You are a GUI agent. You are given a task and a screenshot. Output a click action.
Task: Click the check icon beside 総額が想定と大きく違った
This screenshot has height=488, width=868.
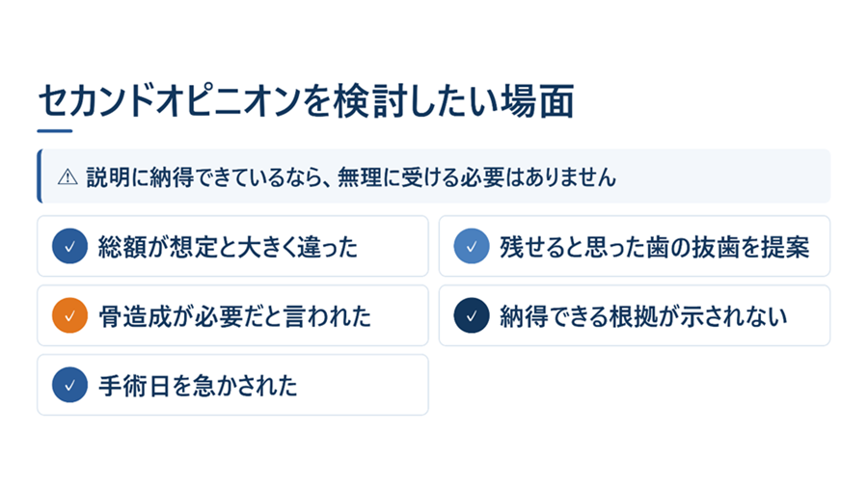point(69,246)
